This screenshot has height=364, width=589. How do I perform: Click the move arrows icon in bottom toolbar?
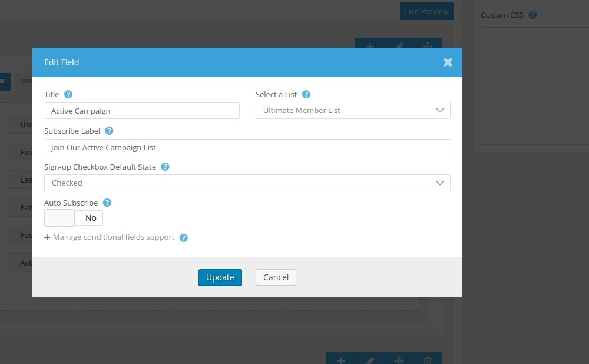[x=399, y=360]
